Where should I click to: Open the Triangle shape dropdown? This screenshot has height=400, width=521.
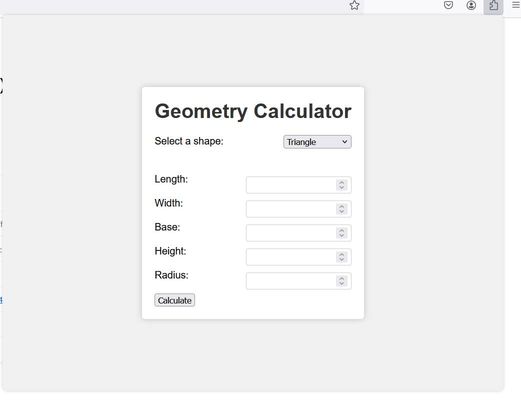(x=317, y=142)
